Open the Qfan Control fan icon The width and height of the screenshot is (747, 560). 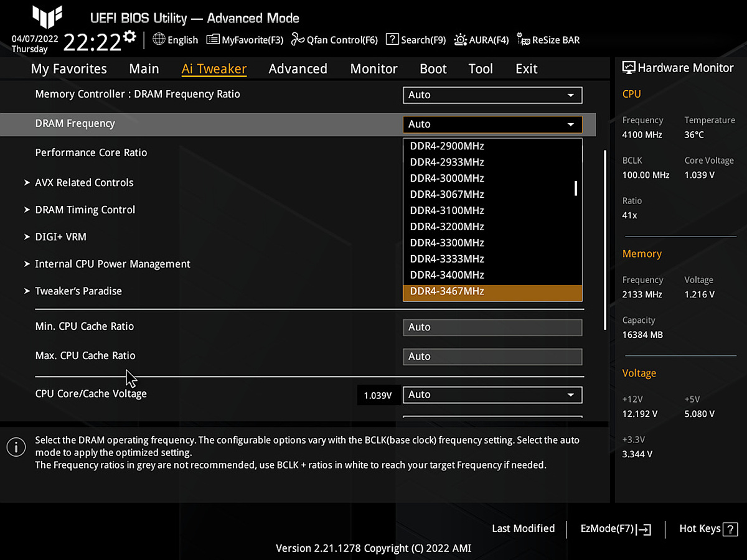tap(298, 39)
